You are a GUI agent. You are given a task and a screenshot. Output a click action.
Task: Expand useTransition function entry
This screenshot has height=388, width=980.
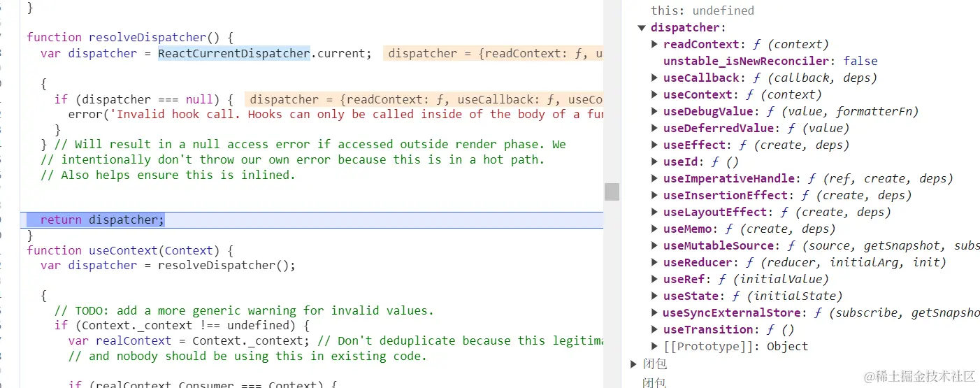655,329
